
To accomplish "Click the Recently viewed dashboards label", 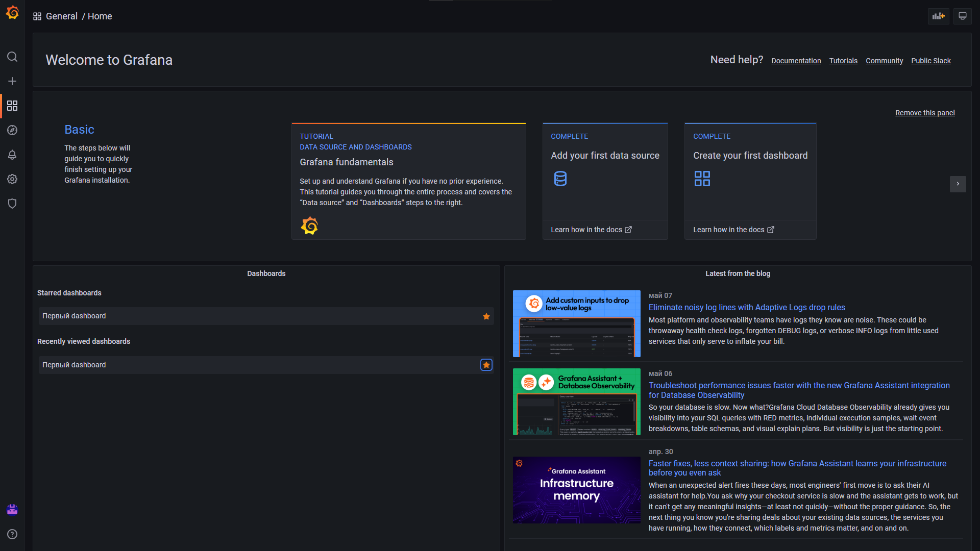I will coord(84,341).
